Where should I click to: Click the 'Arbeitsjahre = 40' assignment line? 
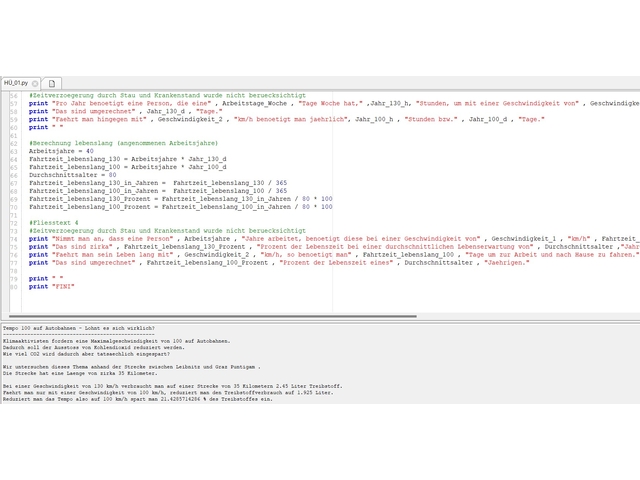pyautogui.click(x=61, y=151)
